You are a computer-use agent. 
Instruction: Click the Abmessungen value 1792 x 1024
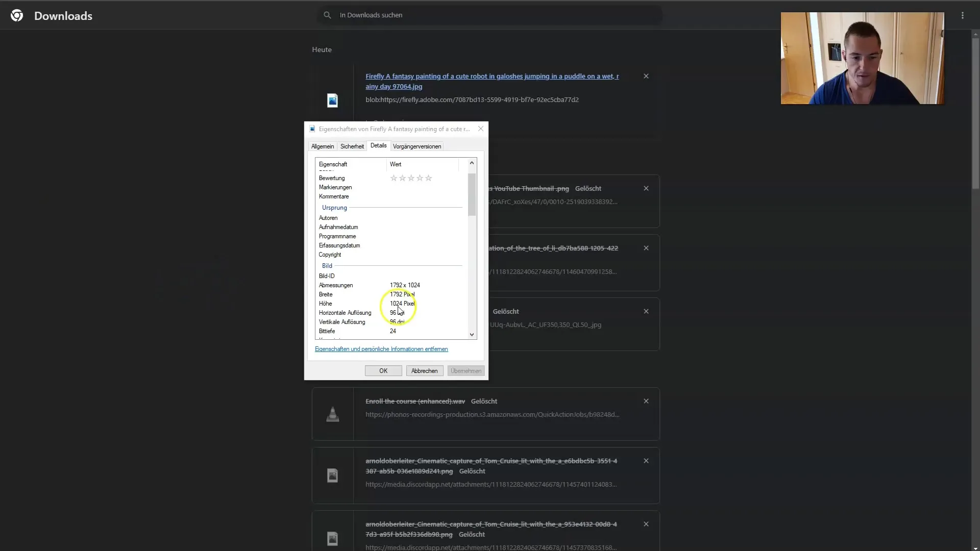point(405,285)
